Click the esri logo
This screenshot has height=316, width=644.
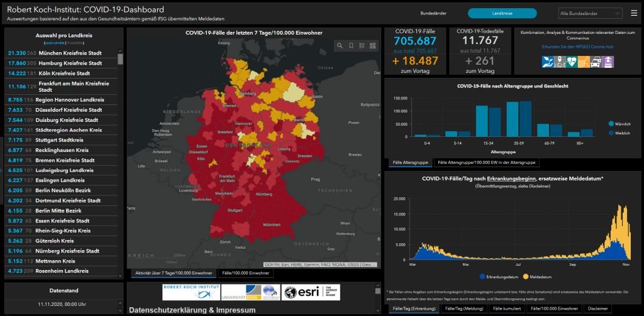(306, 292)
